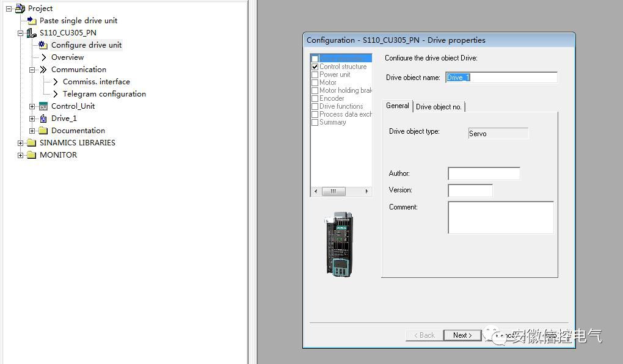Select Encoder step text
Screen dimensions: 623x364
pyautogui.click(x=332, y=98)
